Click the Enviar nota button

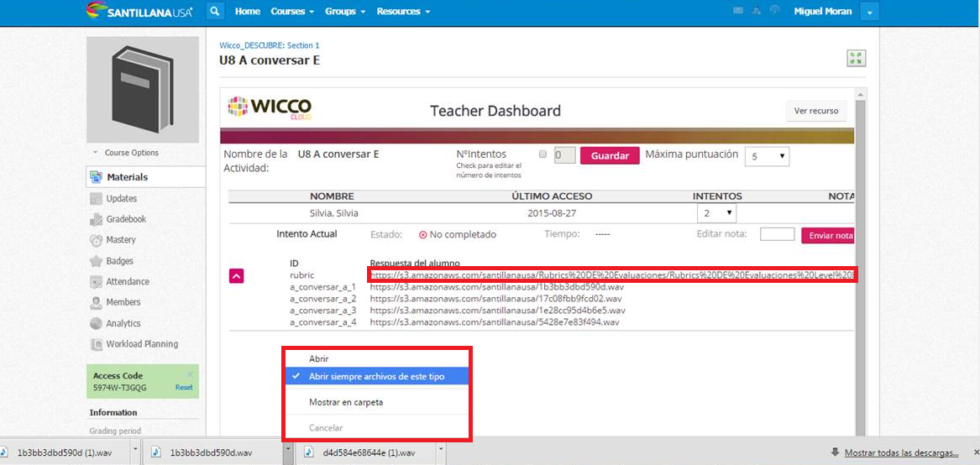pos(828,236)
